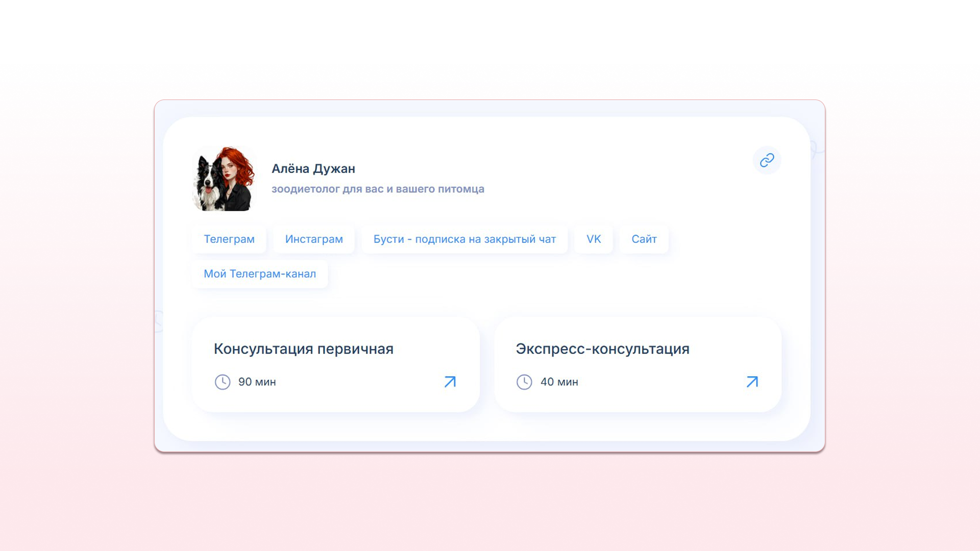
Task: Click the 90 мин duration text
Action: pyautogui.click(x=257, y=382)
